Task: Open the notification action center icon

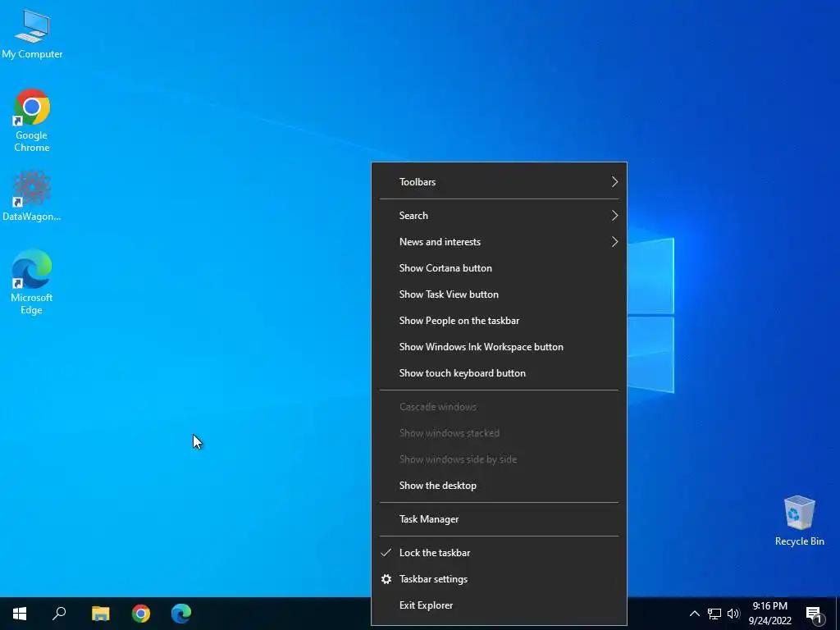Action: 815,614
